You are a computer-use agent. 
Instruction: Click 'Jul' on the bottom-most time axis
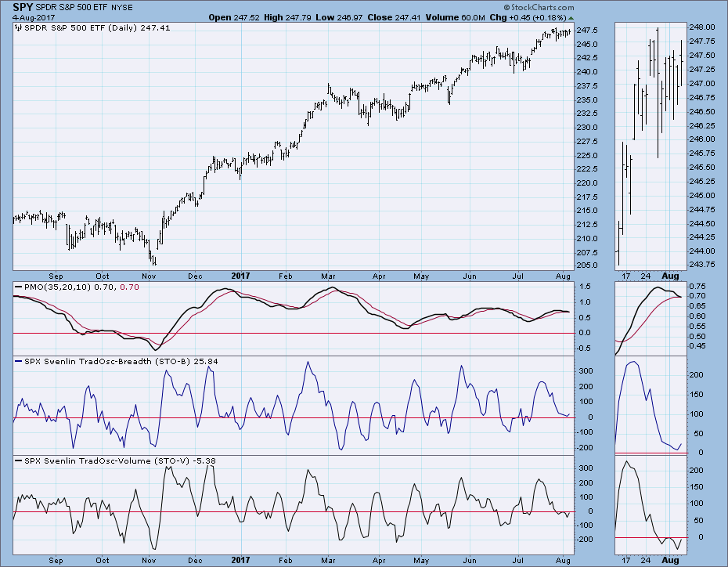(x=517, y=561)
